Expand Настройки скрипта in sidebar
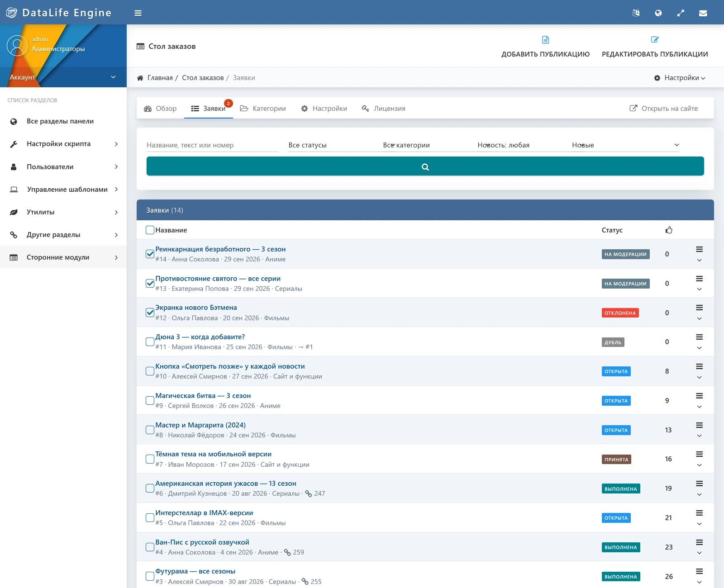Image resolution: width=724 pixels, height=588 pixels. [63, 144]
